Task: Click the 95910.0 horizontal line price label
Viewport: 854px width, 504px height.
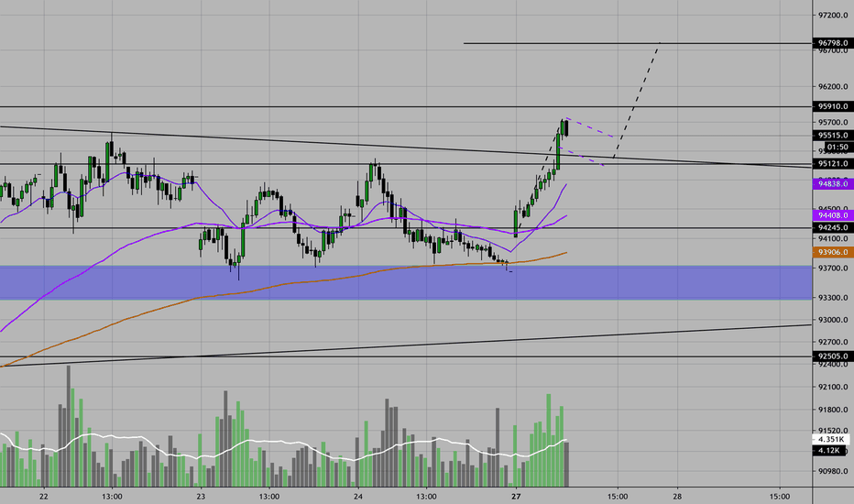Action: 833,106
